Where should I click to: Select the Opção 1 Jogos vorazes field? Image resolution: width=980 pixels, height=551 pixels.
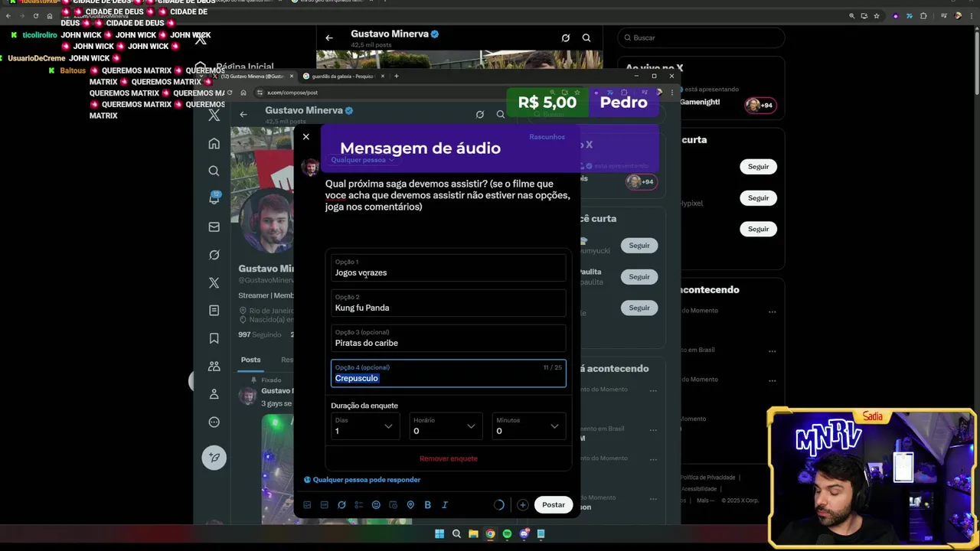pyautogui.click(x=449, y=268)
